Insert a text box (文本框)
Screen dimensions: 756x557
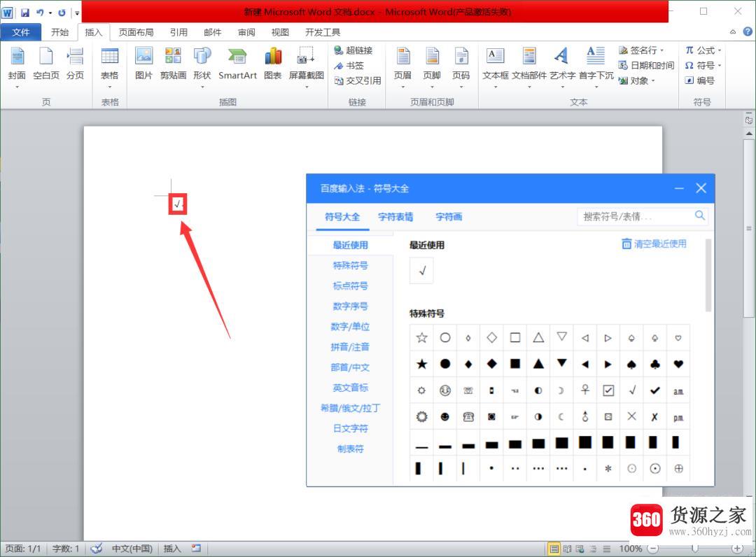point(496,66)
